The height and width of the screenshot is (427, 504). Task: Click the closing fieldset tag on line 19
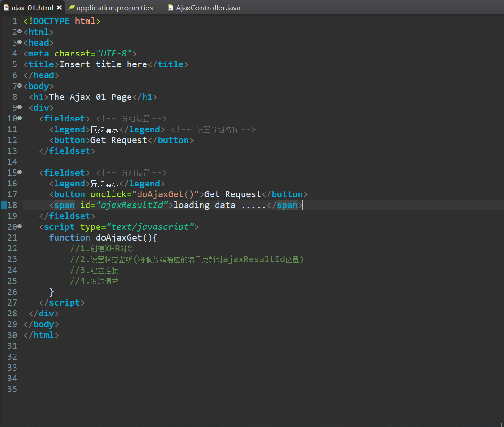point(67,216)
